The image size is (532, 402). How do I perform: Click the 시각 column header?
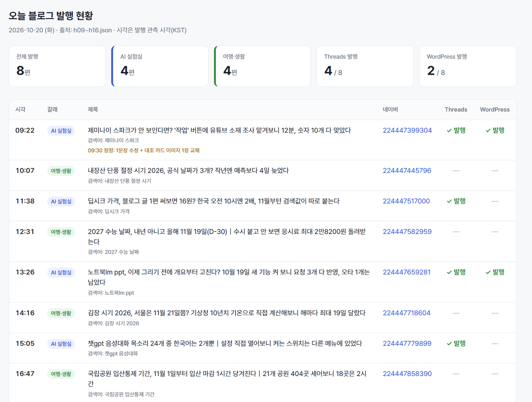tap(21, 109)
